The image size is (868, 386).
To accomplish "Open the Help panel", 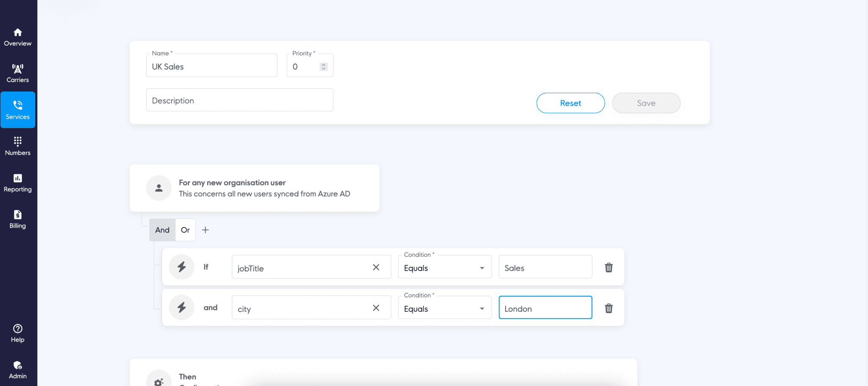I will 17,333.
